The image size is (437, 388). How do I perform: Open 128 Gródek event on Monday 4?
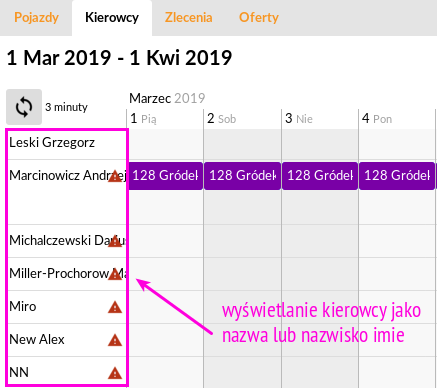pyautogui.click(x=397, y=176)
